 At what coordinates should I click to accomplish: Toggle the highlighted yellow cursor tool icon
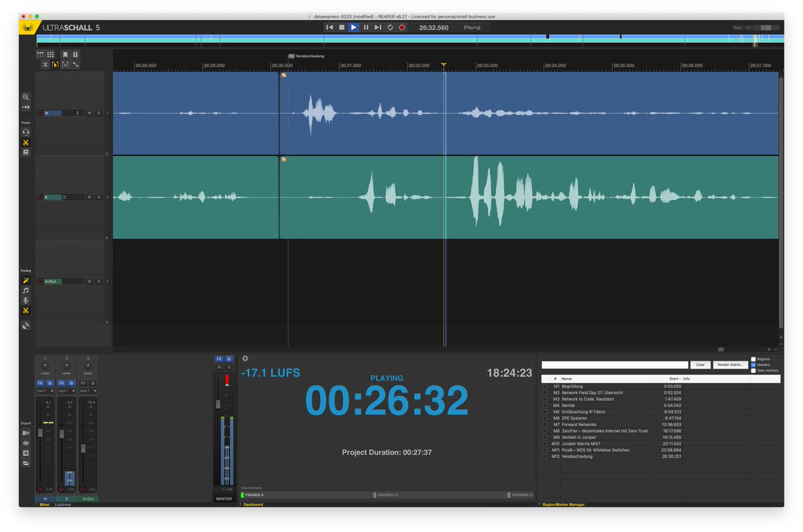tap(56, 65)
